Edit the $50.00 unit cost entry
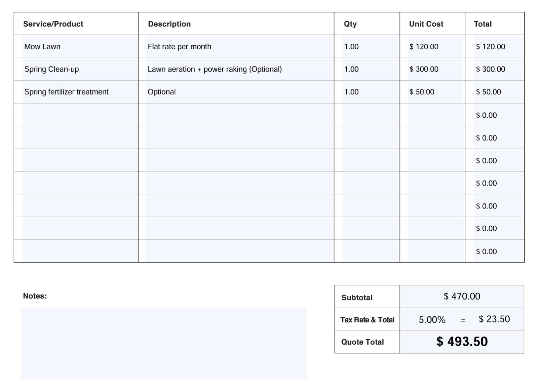 pyautogui.click(x=422, y=92)
